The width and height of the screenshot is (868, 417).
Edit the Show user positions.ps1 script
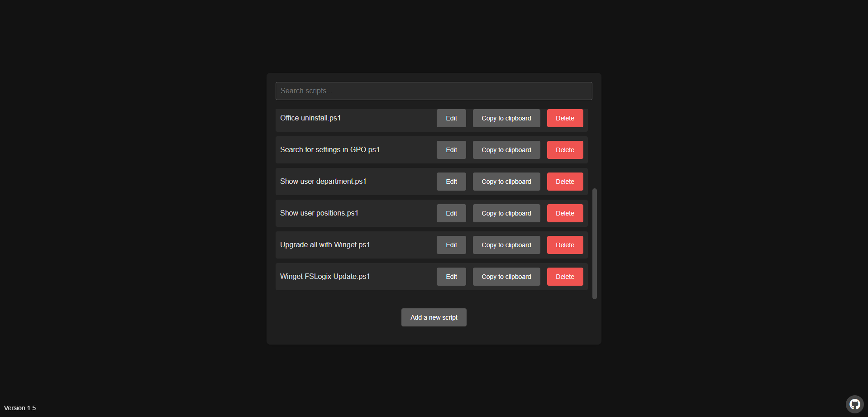click(451, 213)
